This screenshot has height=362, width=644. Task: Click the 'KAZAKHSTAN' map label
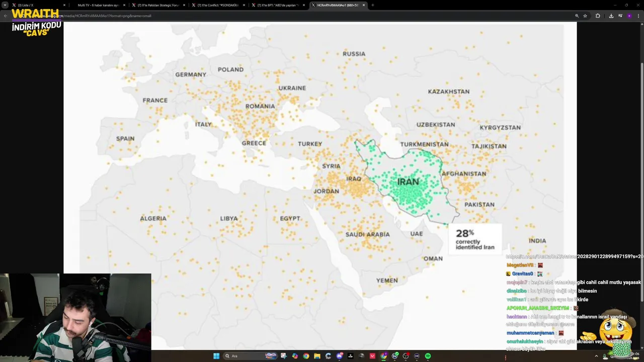tap(449, 92)
